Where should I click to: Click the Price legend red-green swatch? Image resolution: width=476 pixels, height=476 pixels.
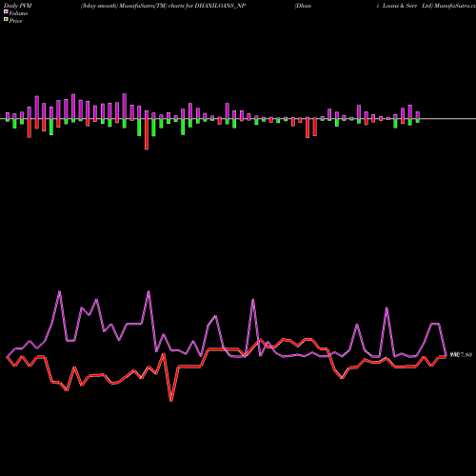[x=6, y=20]
